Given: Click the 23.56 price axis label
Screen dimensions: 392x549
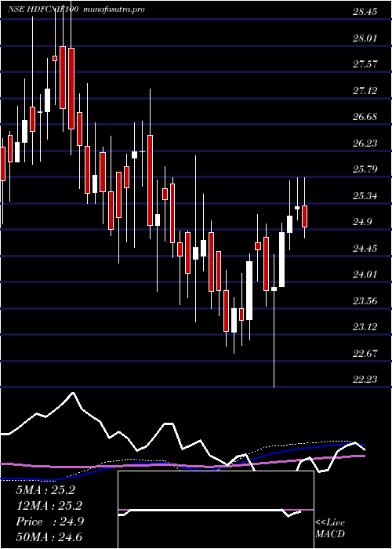Looking at the screenshot, I should pos(365,300).
